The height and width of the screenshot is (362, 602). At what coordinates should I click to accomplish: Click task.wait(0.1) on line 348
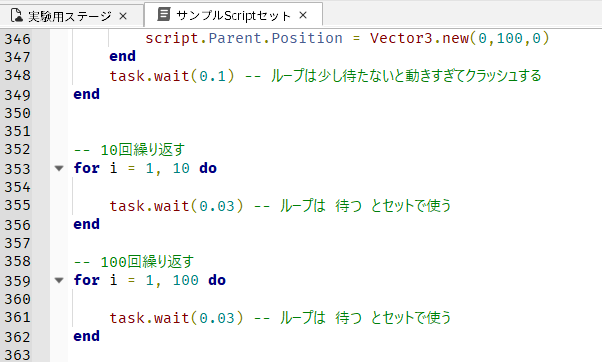[172, 76]
